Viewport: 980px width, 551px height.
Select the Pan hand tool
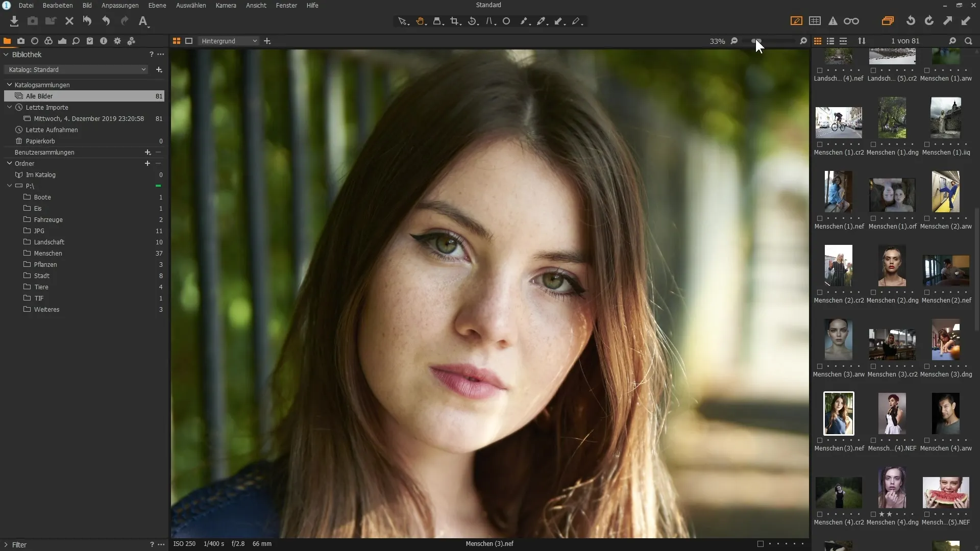pyautogui.click(x=421, y=21)
